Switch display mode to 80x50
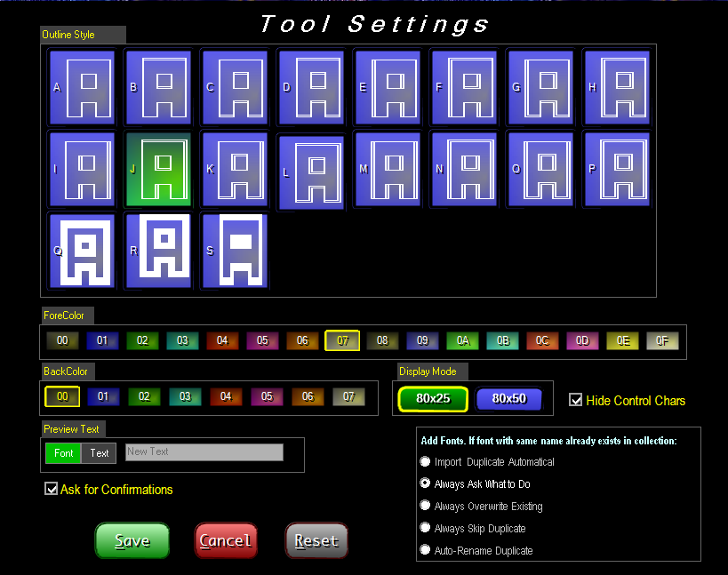Viewport: 728px width, 575px height. (509, 400)
